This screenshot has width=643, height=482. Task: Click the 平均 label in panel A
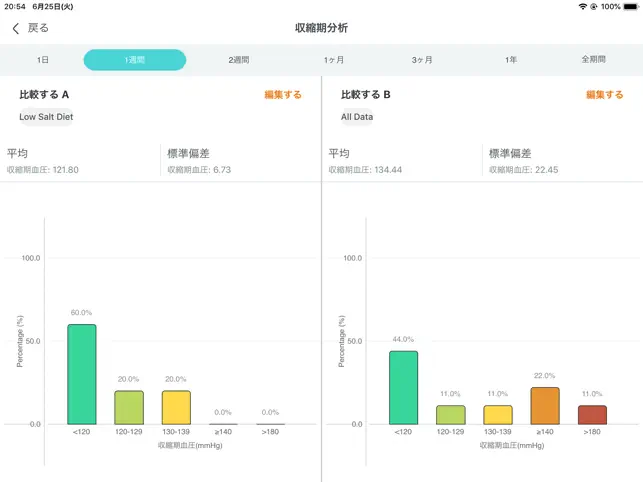click(18, 153)
